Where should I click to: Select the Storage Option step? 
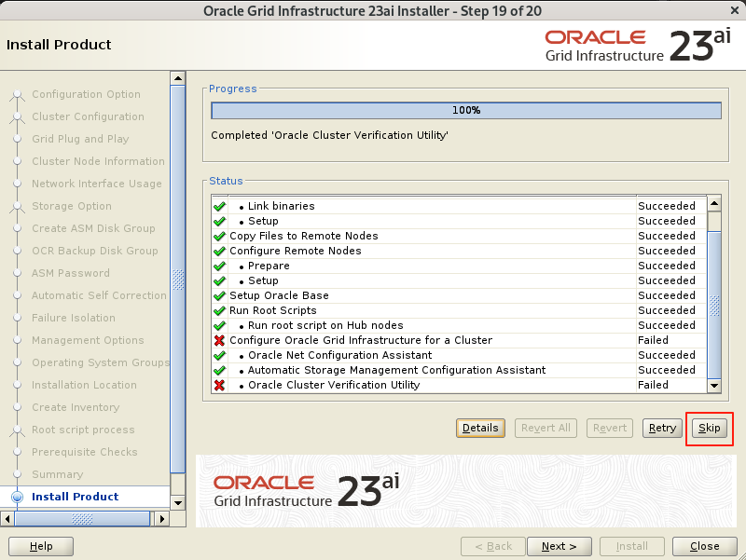pos(72,206)
